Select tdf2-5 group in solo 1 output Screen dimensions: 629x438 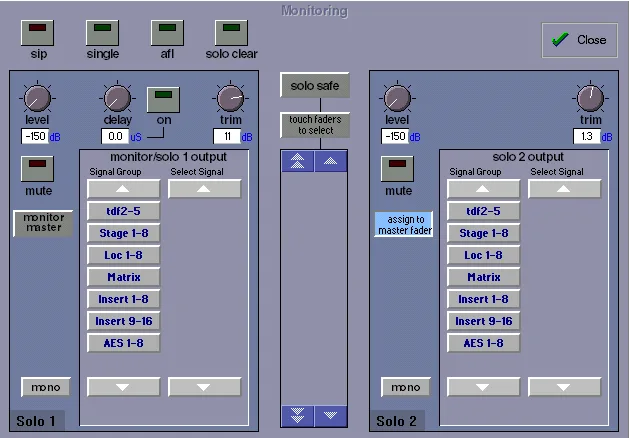coord(124,211)
